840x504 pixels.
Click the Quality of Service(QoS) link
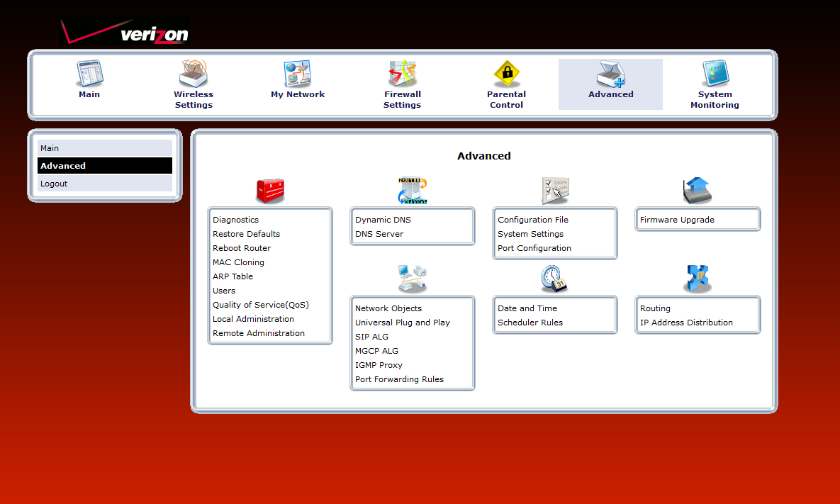[261, 305]
